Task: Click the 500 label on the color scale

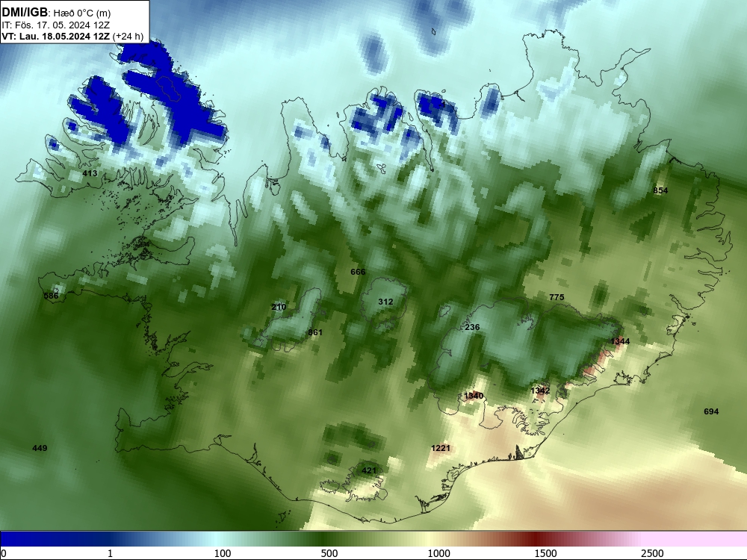Action: [329, 553]
